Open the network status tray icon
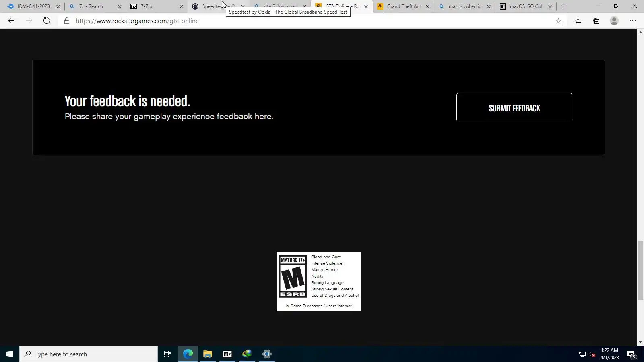This screenshot has height=362, width=644. [x=582, y=354]
